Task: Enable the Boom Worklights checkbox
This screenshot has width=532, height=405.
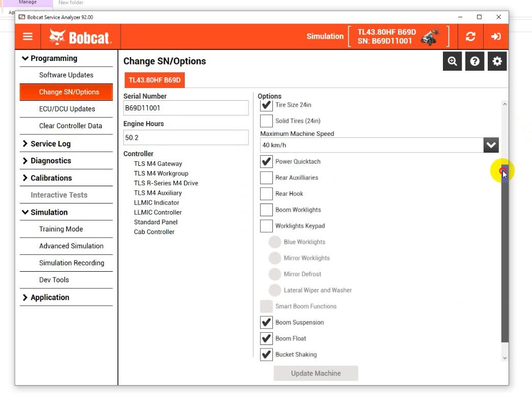Action: (266, 210)
